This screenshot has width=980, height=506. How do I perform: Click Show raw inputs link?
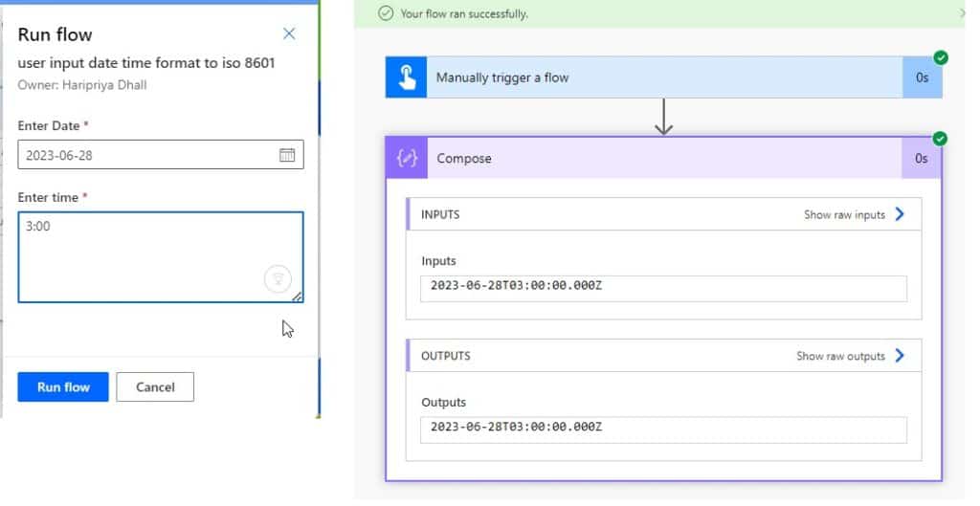[844, 215]
